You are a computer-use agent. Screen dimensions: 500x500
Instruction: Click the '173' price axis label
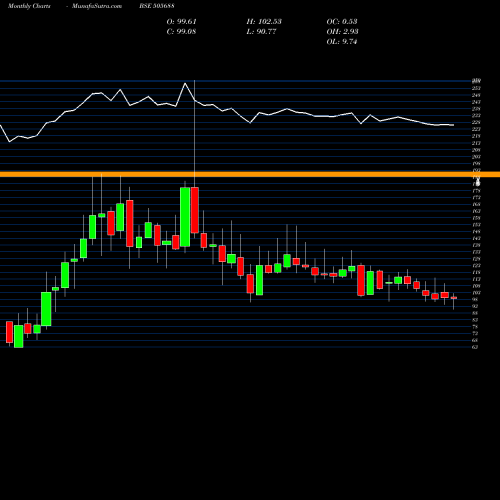click(x=476, y=198)
